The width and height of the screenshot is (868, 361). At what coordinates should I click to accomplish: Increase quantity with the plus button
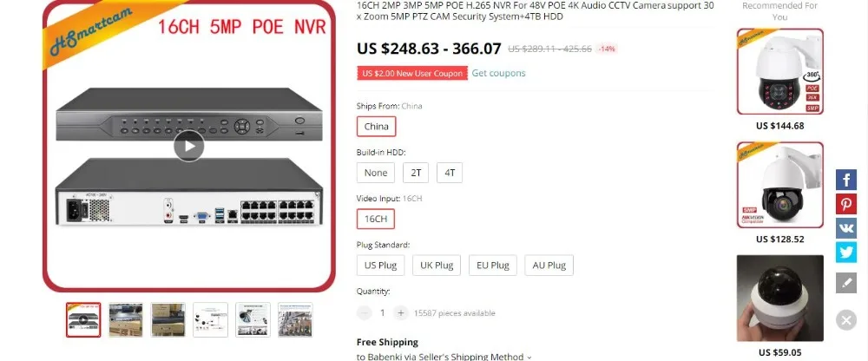401,312
